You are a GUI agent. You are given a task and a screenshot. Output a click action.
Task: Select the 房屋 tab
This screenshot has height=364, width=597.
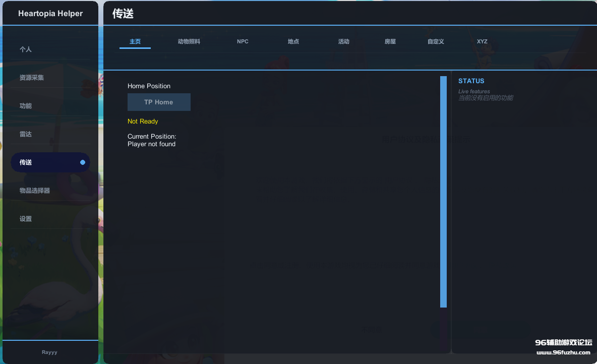(390, 41)
